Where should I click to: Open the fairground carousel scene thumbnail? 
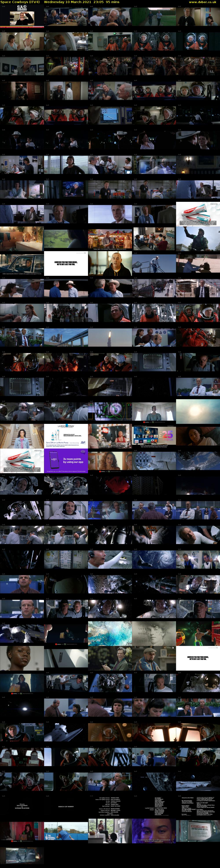coord(110,239)
